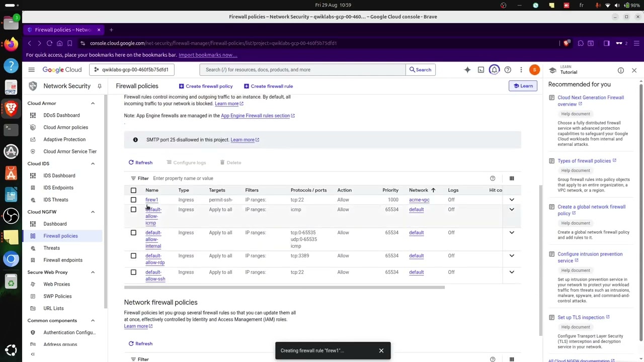Expand the default-allow-rdp row chevron
This screenshot has height=362, width=644.
512,256
